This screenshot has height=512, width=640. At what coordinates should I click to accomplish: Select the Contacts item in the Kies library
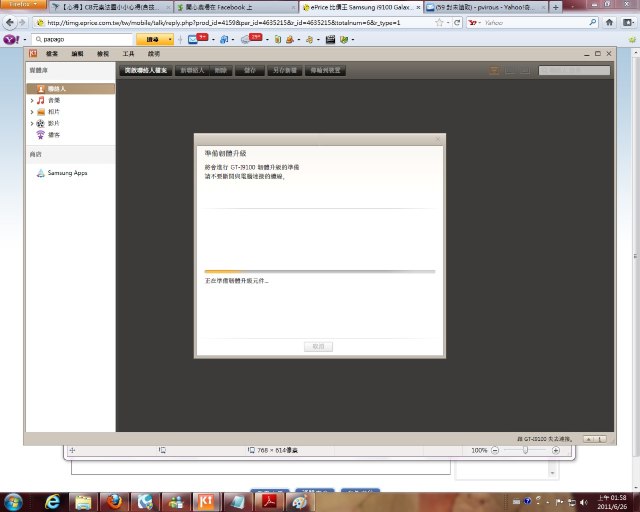pyautogui.click(x=71, y=89)
